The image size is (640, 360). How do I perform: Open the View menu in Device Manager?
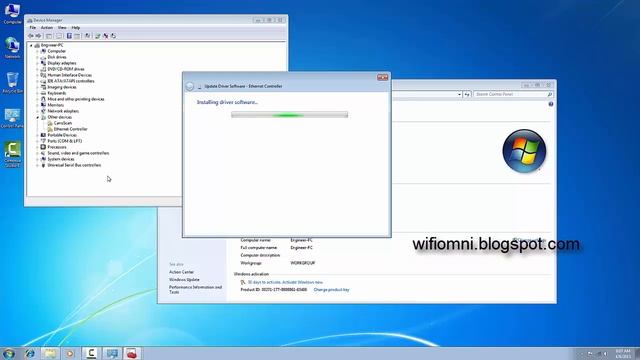coord(62,28)
